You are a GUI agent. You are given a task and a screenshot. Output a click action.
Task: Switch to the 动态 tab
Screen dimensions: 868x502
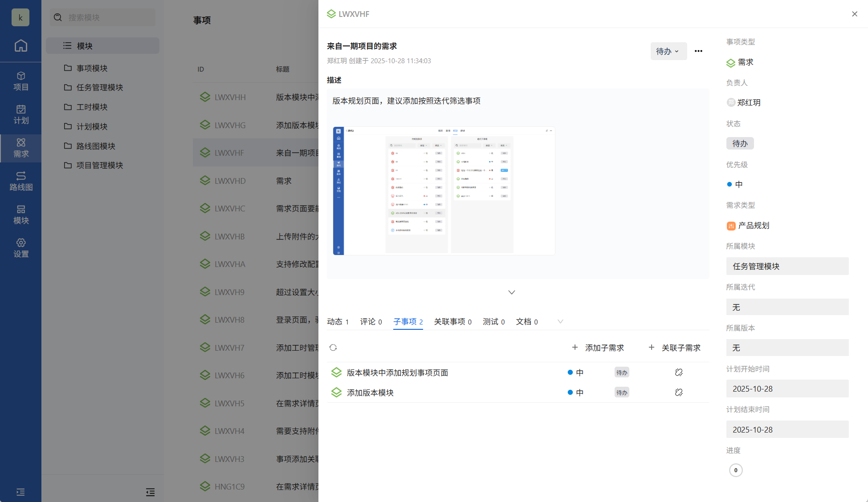click(338, 321)
